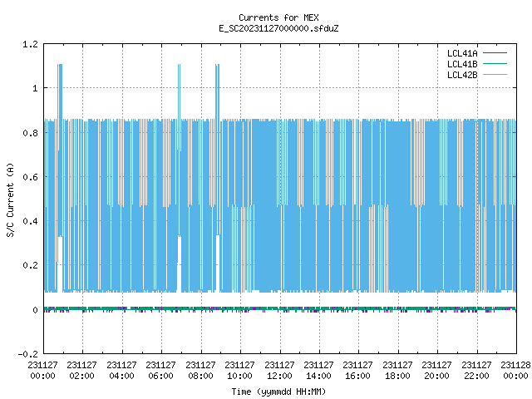Click the x-axis tick 231127 10:00

pos(239,371)
